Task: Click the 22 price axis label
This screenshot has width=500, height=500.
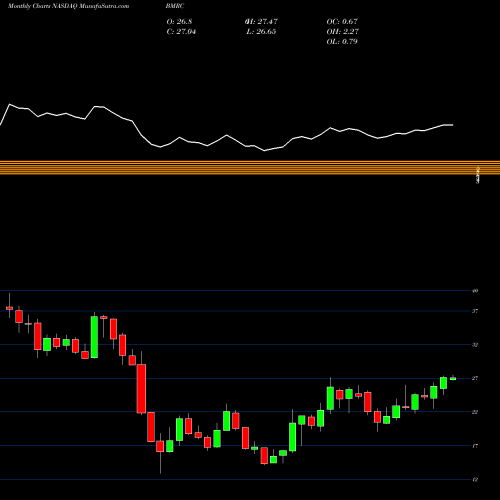Action: (475, 412)
